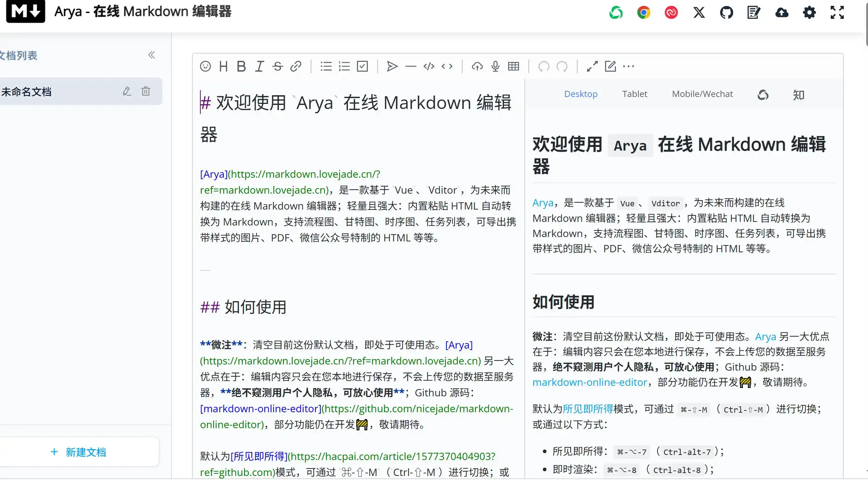This screenshot has height=481, width=868.
Task: Click the 如何使用 heading in the preview pane
Action: 563,302
